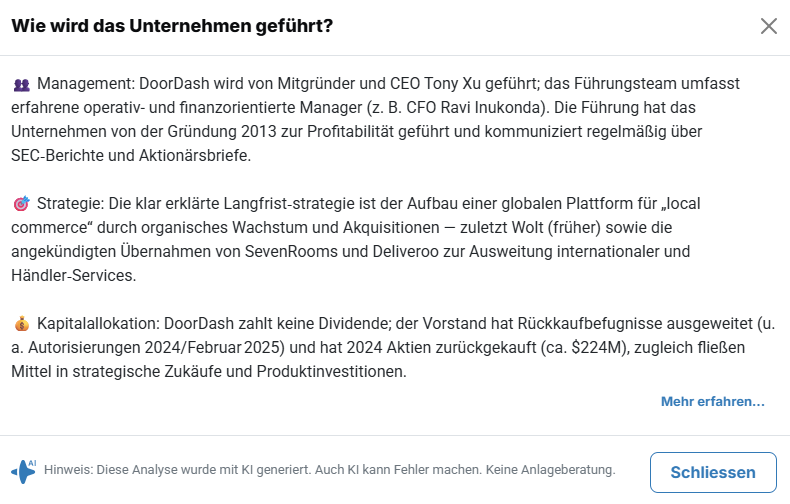
Task: Click the Kapitalallokation money bag icon
Action: click(22, 325)
